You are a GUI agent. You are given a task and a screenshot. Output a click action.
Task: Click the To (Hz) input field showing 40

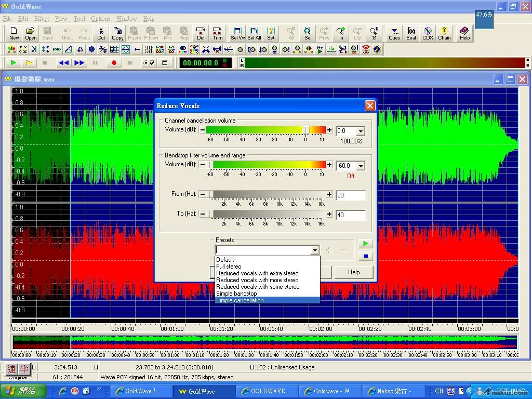(x=351, y=215)
